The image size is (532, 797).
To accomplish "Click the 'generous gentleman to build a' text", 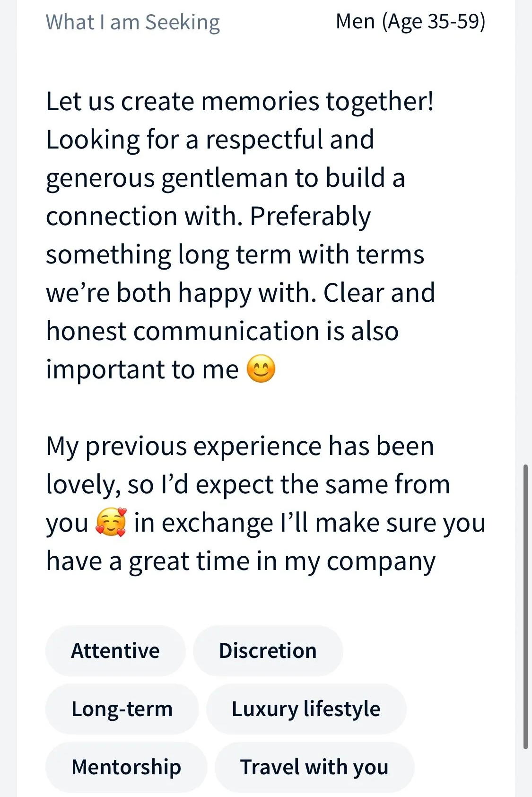I will [x=226, y=179].
